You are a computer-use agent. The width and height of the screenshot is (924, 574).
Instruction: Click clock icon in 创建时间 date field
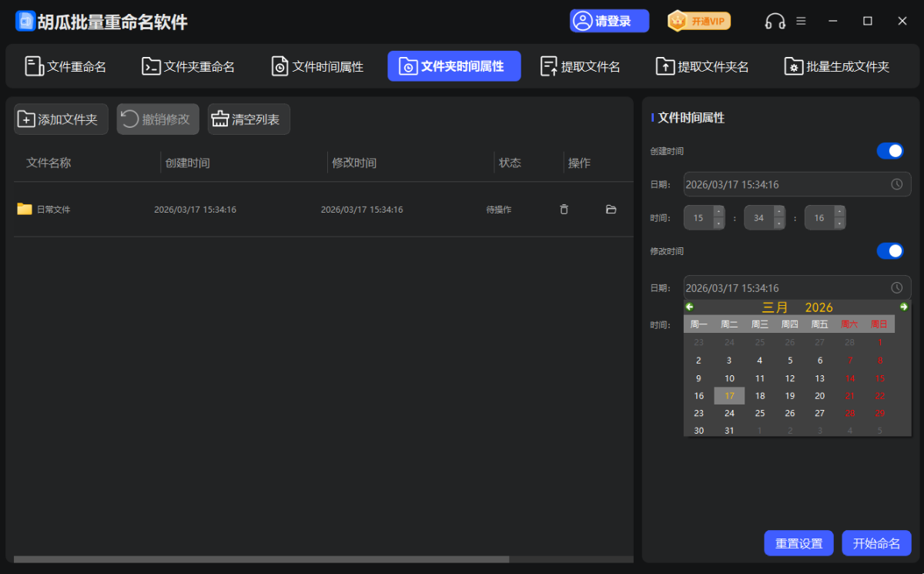pos(896,184)
